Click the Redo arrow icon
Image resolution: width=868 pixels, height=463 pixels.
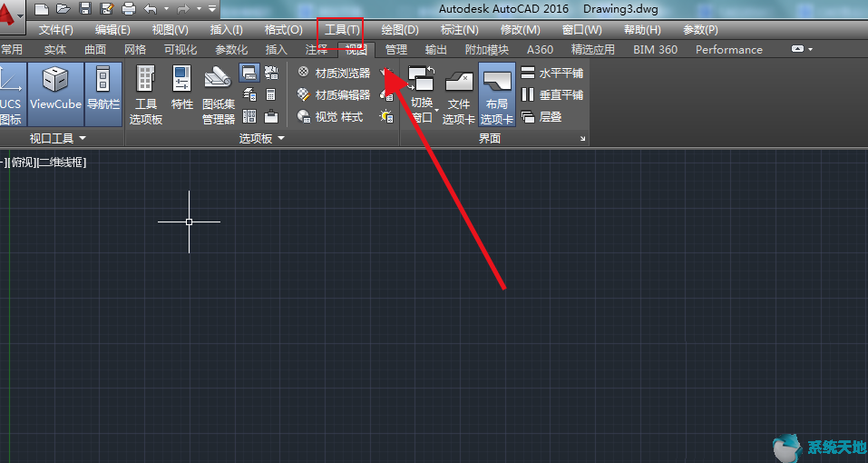183,9
